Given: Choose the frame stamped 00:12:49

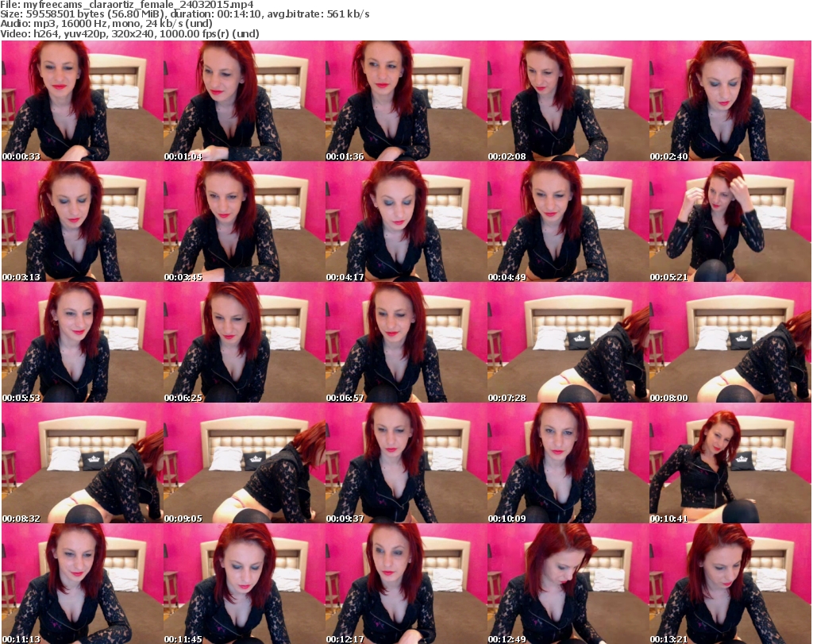Looking at the screenshot, I should point(568,584).
